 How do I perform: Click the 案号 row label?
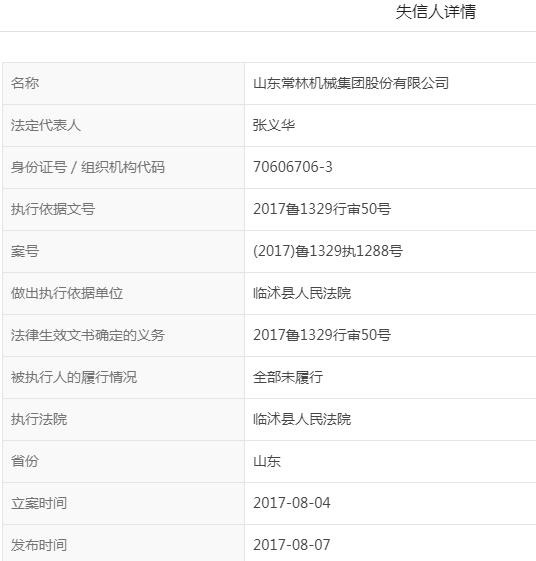pyautogui.click(x=25, y=251)
